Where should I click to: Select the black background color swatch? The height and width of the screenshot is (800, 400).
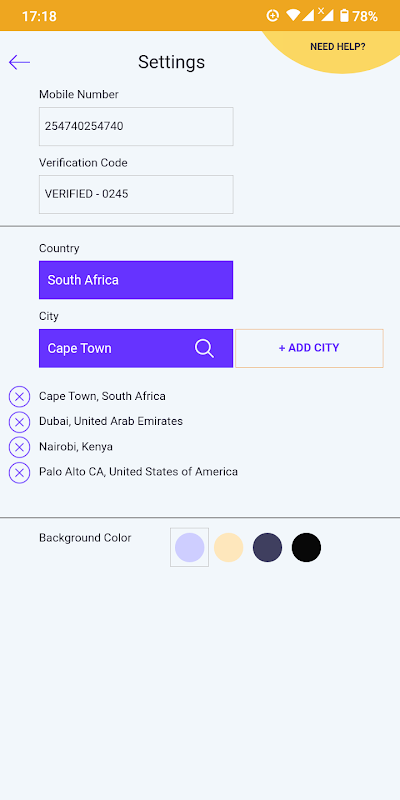tap(306, 547)
